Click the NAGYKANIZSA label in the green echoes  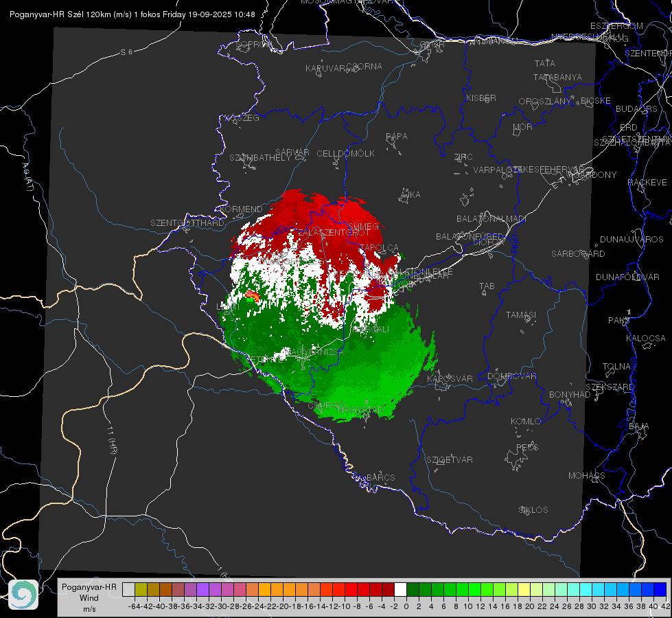(x=315, y=352)
